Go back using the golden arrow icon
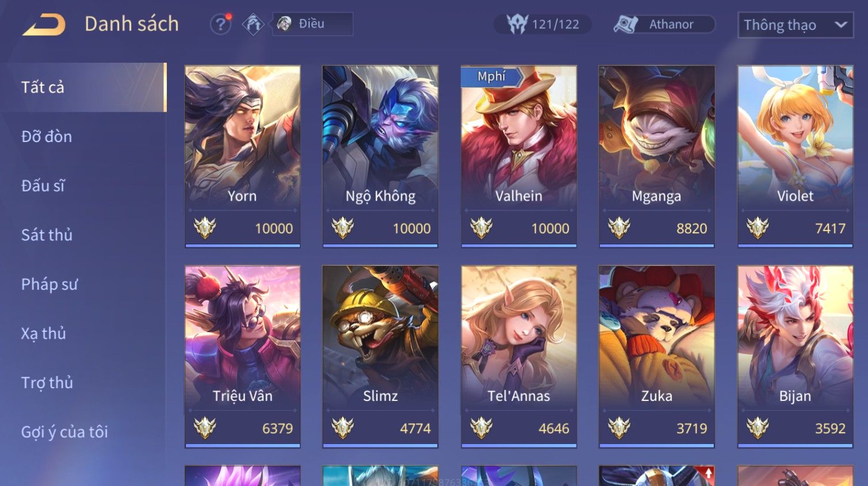Viewport: 868px width, 486px height. coord(44,25)
